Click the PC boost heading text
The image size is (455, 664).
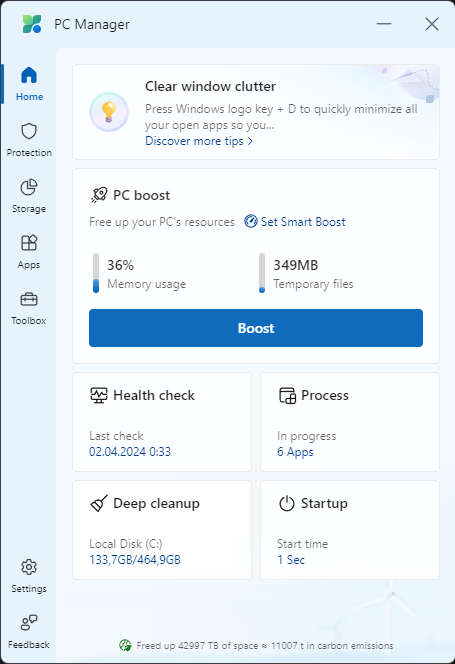coord(141,195)
